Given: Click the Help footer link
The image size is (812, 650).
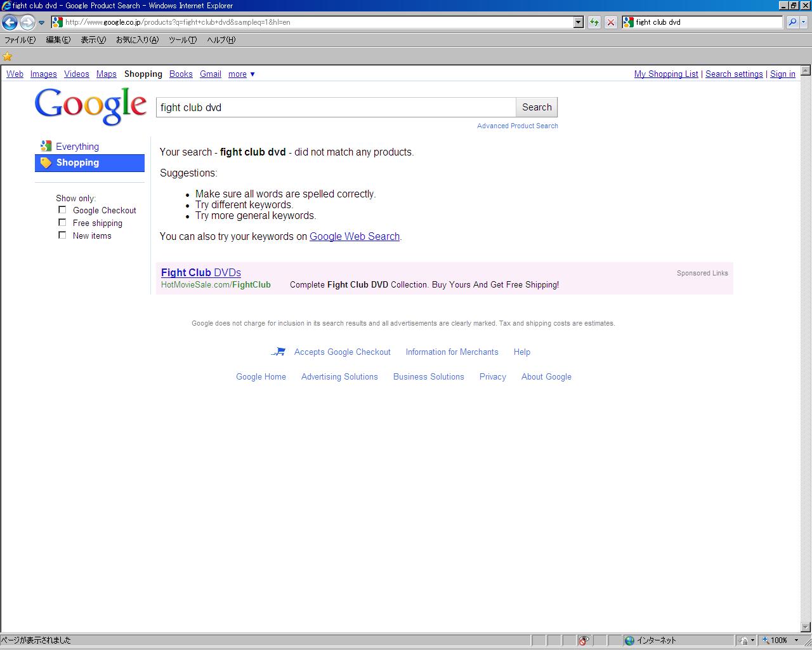Looking at the screenshot, I should pos(522,352).
